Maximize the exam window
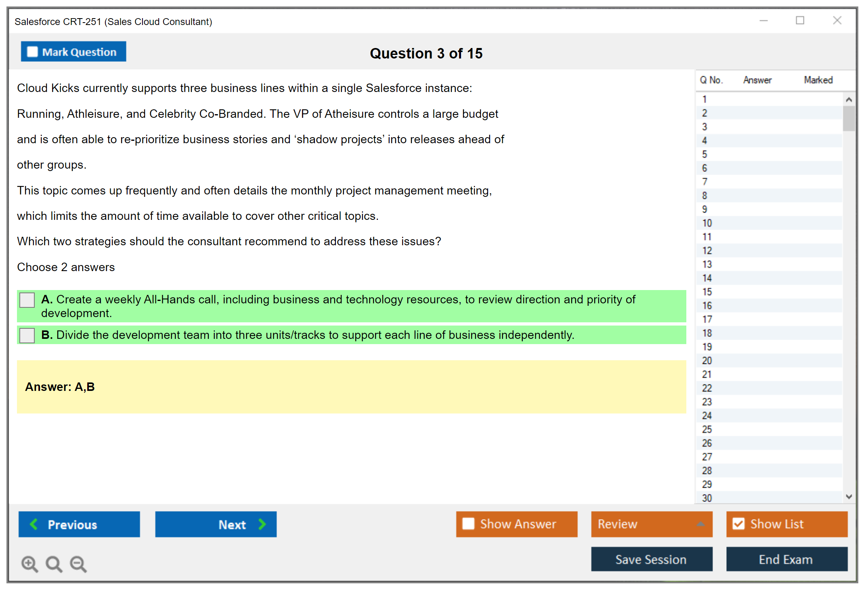868x593 pixels. point(800,21)
